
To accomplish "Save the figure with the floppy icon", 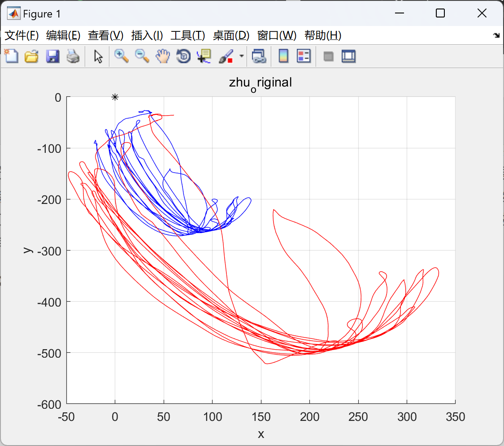I will point(52,56).
